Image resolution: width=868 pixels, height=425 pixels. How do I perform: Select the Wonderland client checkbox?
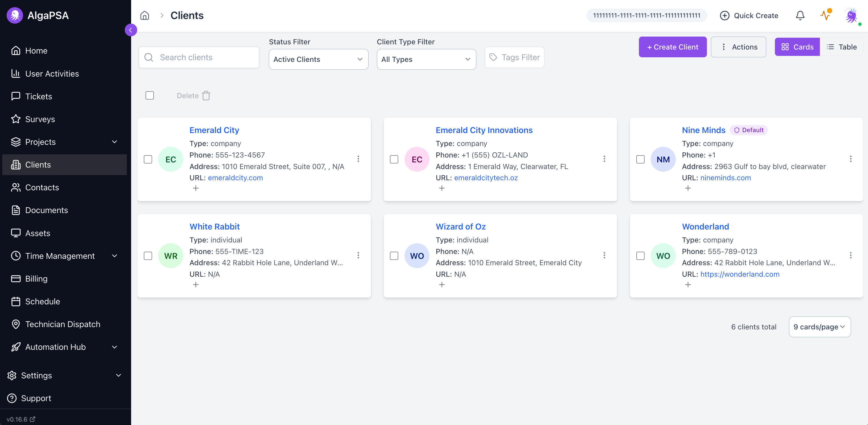click(640, 256)
